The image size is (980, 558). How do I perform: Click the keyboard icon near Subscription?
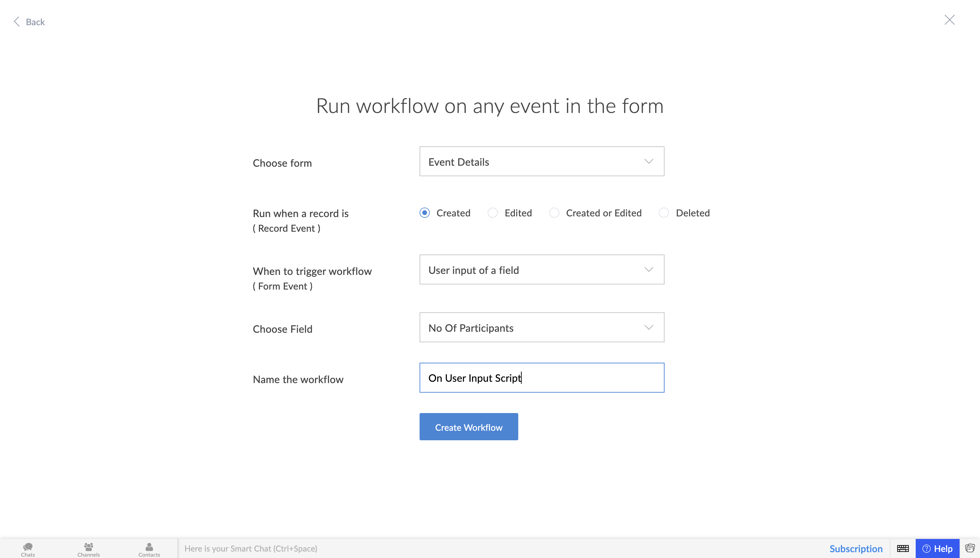click(x=902, y=548)
